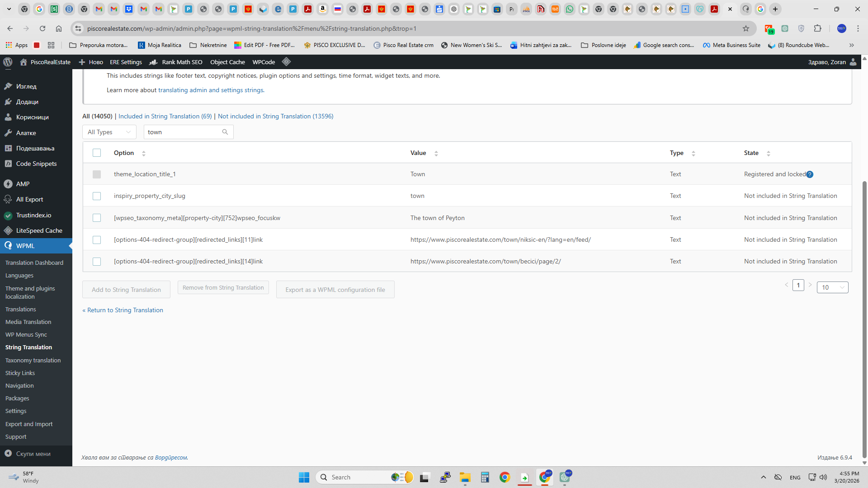Open the 10 per-page dropdown

point(832,287)
